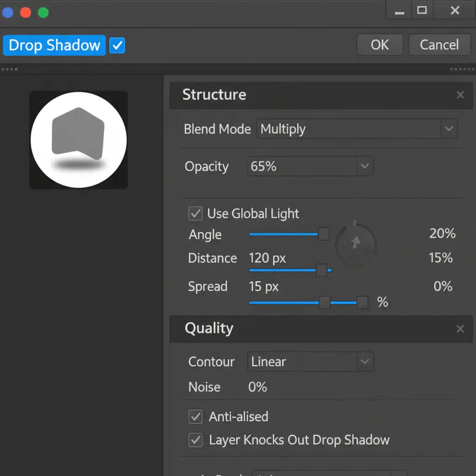Click the Distance slider handle
Screen dimensions: 476x476
tap(321, 270)
